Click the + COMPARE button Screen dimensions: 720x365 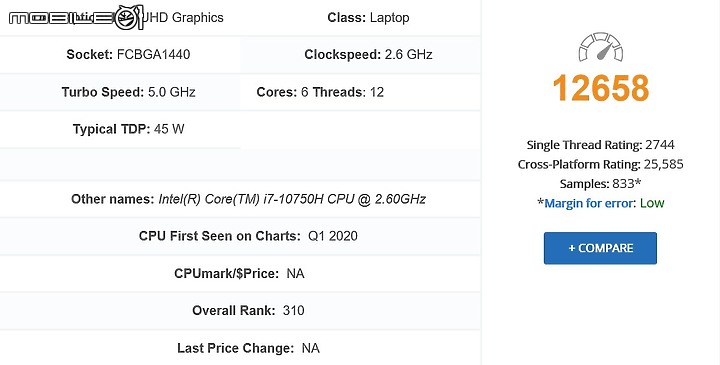[x=600, y=248]
